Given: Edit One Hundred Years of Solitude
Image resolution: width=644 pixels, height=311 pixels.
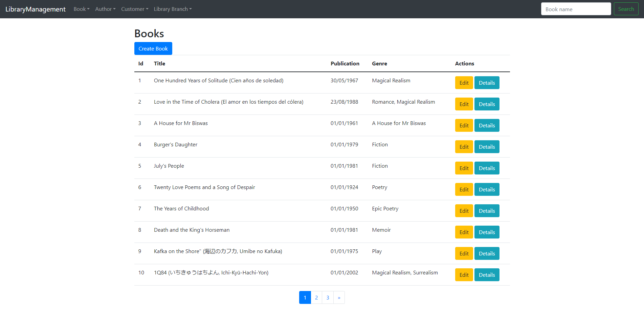Looking at the screenshot, I should (464, 83).
